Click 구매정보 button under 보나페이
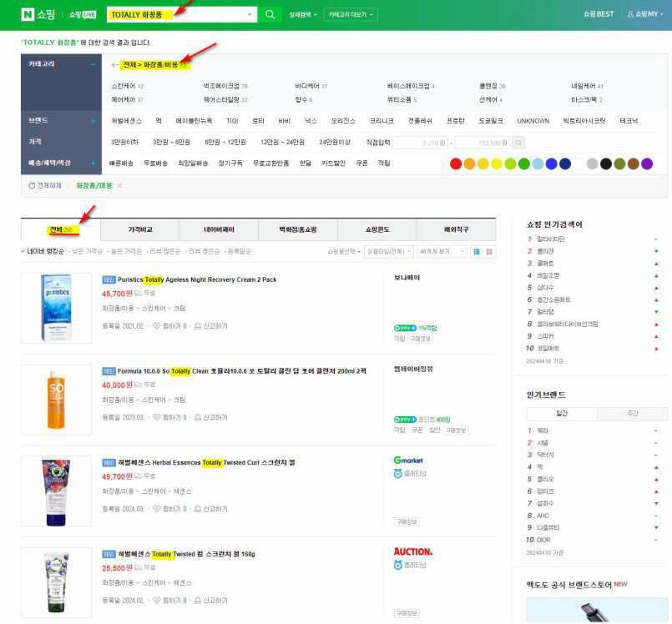 click(421, 339)
